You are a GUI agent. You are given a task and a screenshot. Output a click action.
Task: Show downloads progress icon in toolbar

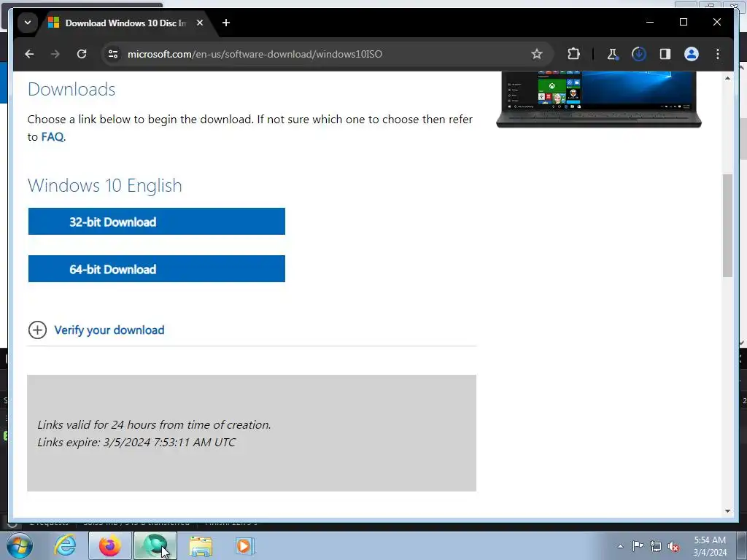(x=638, y=54)
